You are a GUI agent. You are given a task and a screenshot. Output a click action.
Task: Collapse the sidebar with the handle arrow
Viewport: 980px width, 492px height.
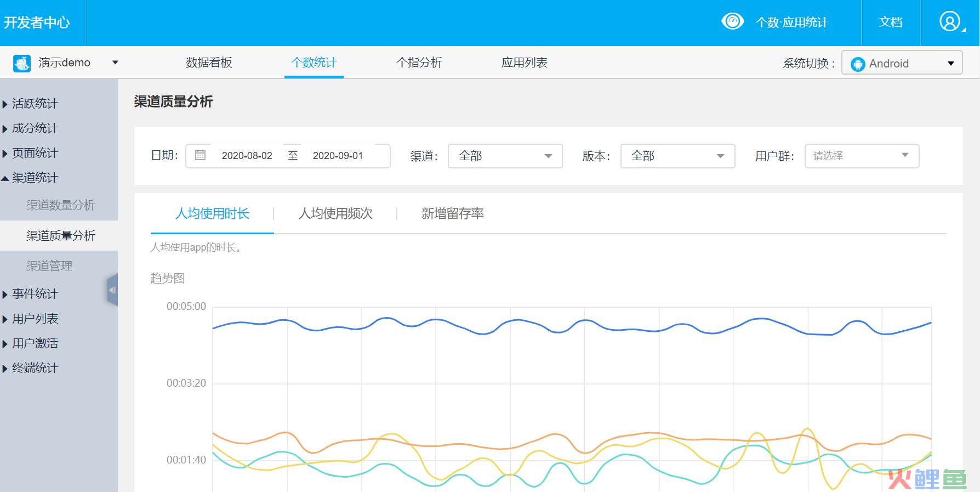(112, 290)
